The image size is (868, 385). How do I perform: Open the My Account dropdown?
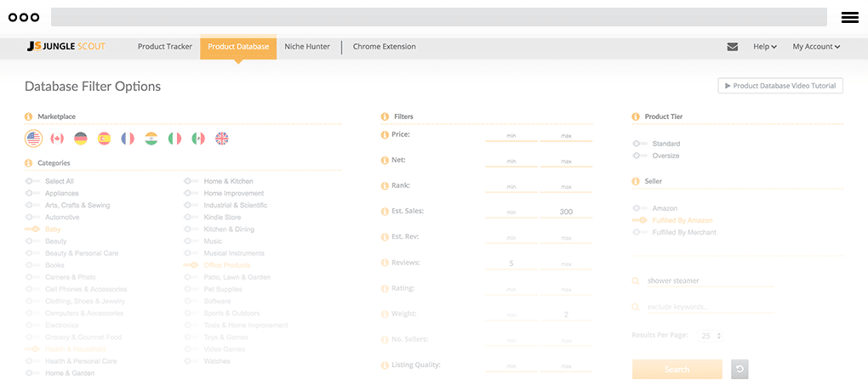(x=816, y=47)
